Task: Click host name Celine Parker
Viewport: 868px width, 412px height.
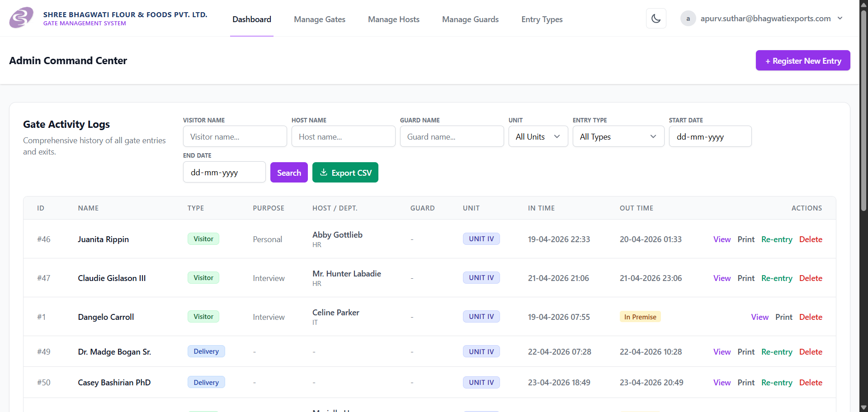Action: tap(336, 313)
